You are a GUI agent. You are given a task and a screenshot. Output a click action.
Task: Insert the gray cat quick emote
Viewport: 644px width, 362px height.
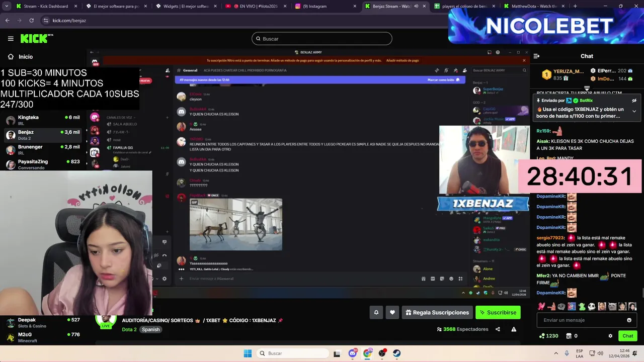612,306
